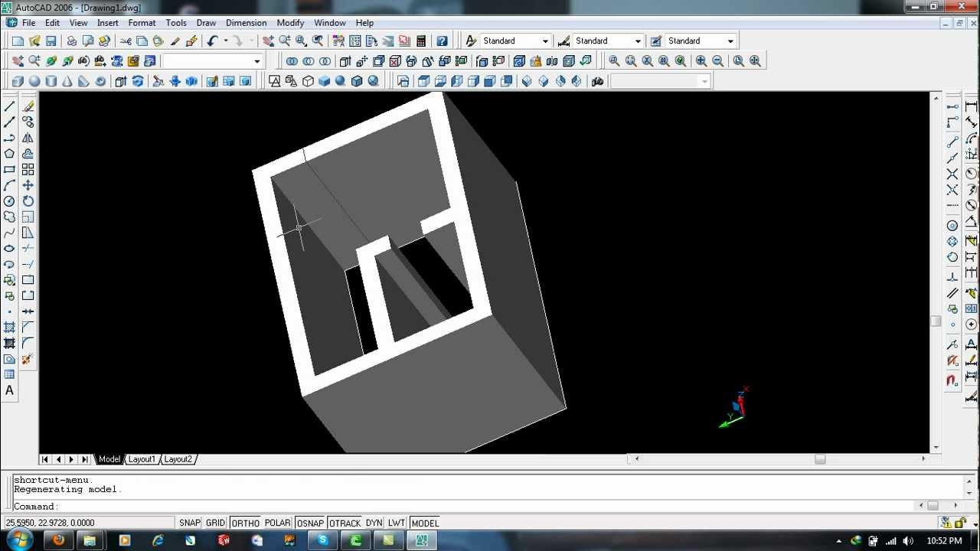Select the Polygon draw tool

10,154
